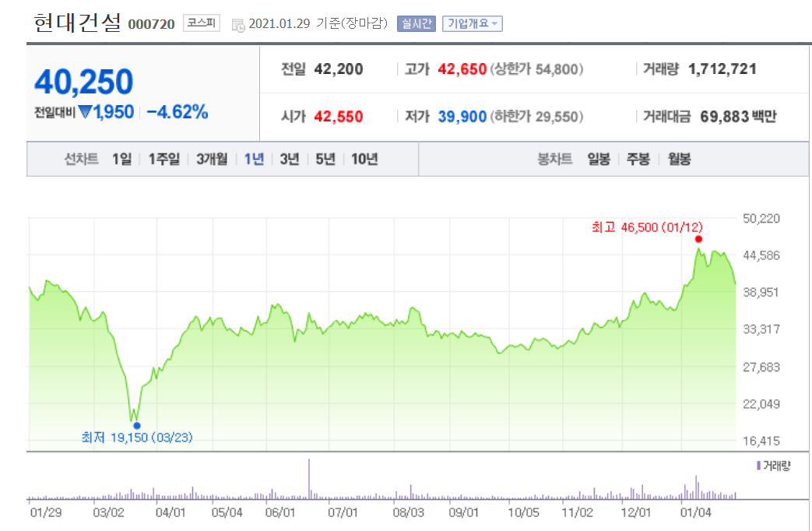The width and height of the screenshot is (812, 531).
Task: Click the tall volume spike bar in June
Action: [x=309, y=479]
